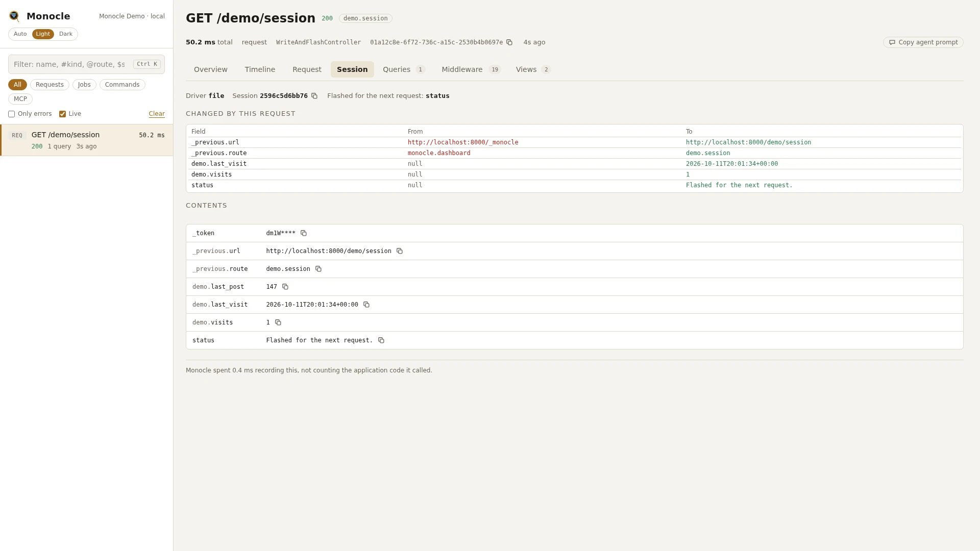Screen dimensions: 980x551
Task: Click the Monocle logo icon
Action: coord(14,16)
